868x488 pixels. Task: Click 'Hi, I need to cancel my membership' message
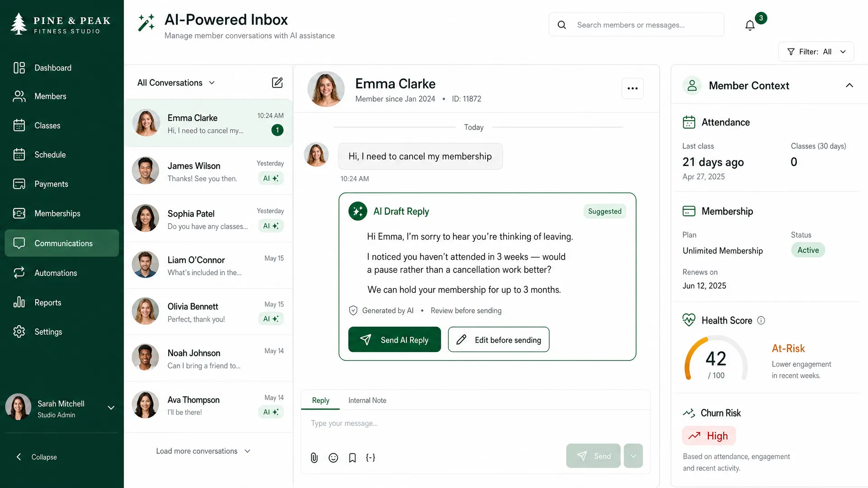[420, 156]
